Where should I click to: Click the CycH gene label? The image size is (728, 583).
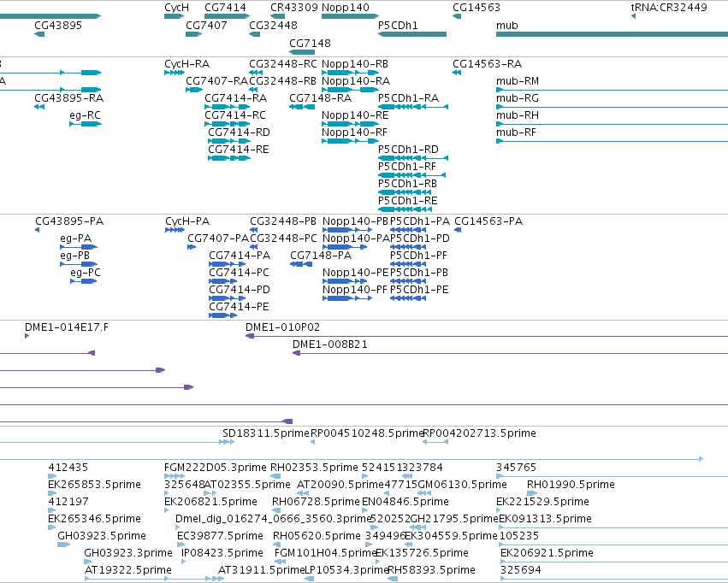point(176,8)
